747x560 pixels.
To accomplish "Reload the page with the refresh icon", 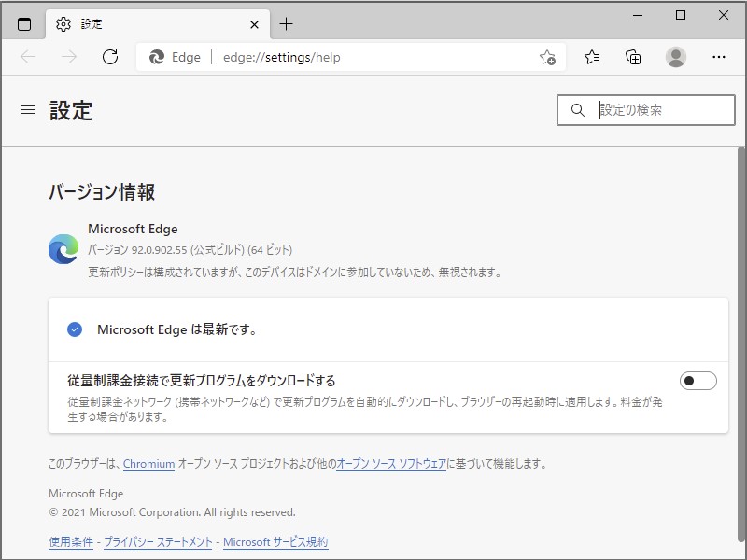I will (x=111, y=57).
